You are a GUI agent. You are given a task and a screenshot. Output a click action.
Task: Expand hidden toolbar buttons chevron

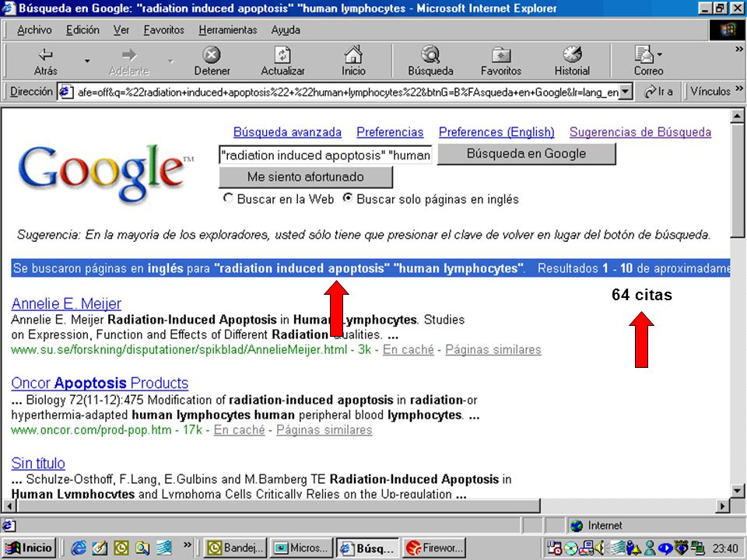(739, 49)
